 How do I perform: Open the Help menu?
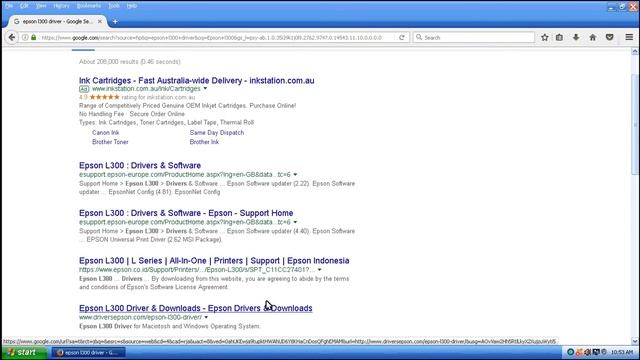131,6
